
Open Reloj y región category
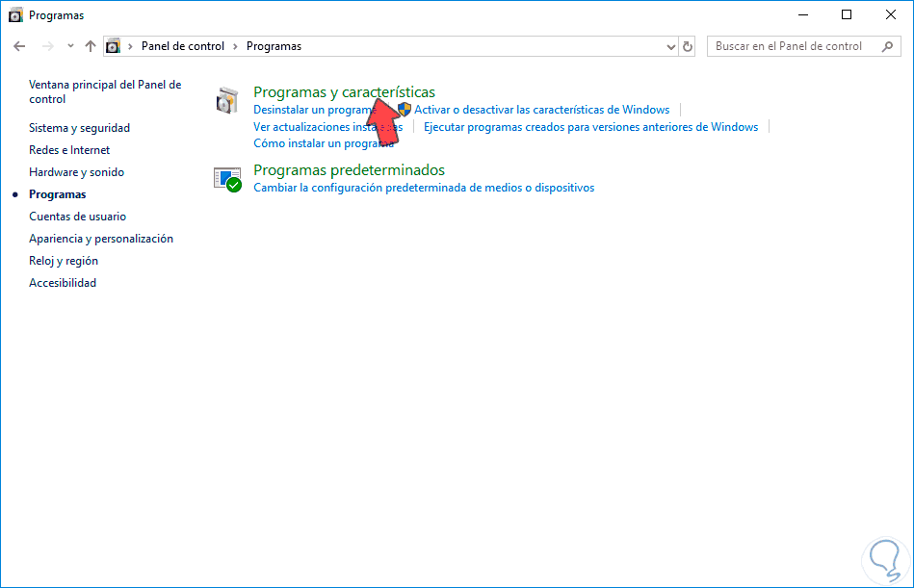coord(64,260)
